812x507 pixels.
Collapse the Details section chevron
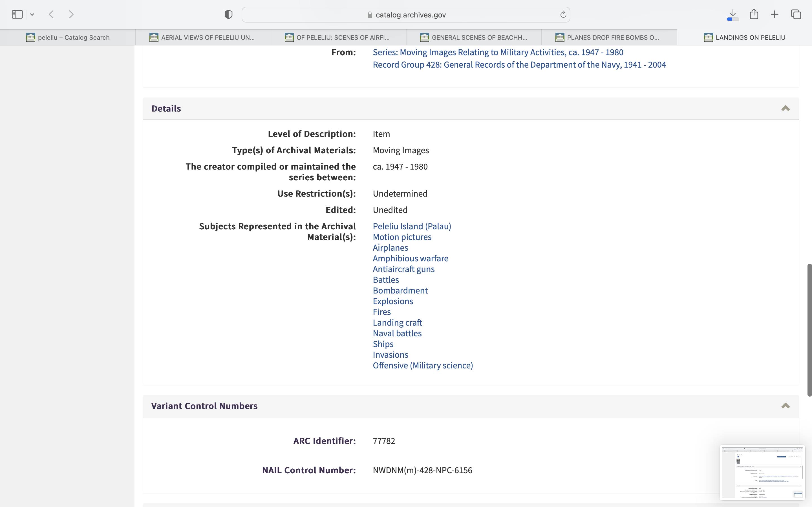point(785,108)
